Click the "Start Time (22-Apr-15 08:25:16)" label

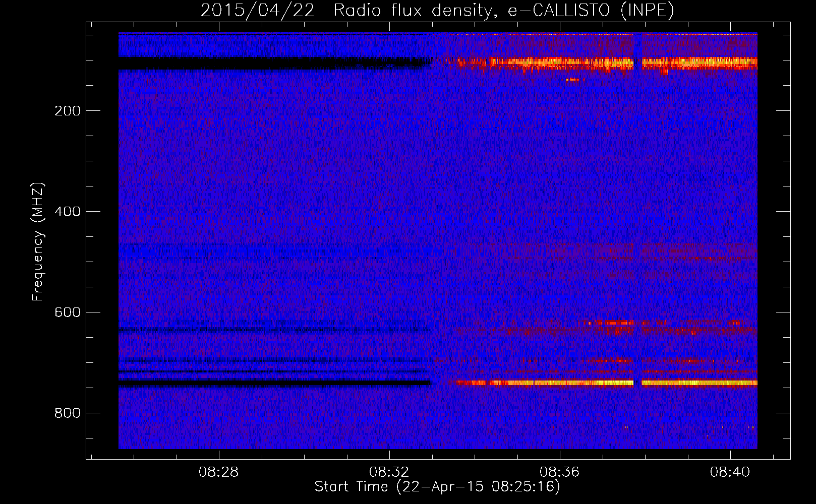point(437,487)
